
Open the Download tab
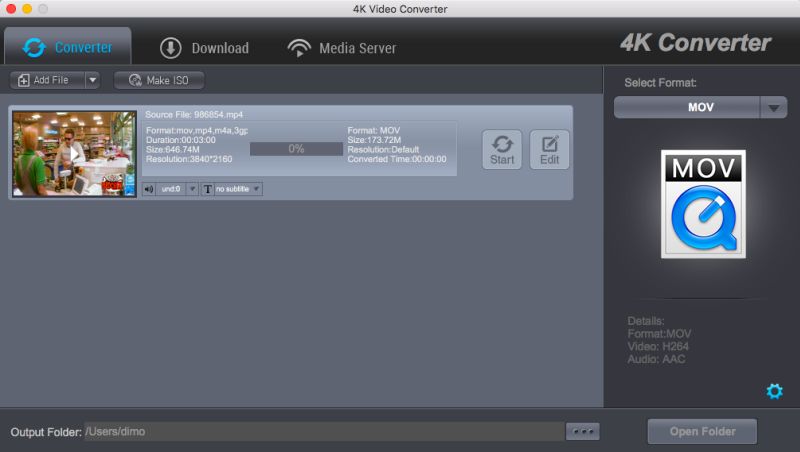[x=204, y=48]
